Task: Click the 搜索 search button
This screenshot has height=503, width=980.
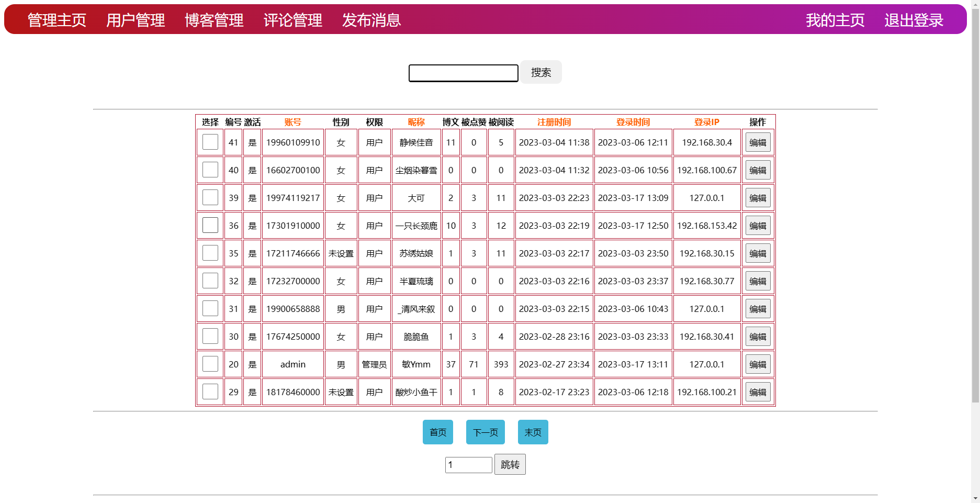Action: (x=541, y=72)
